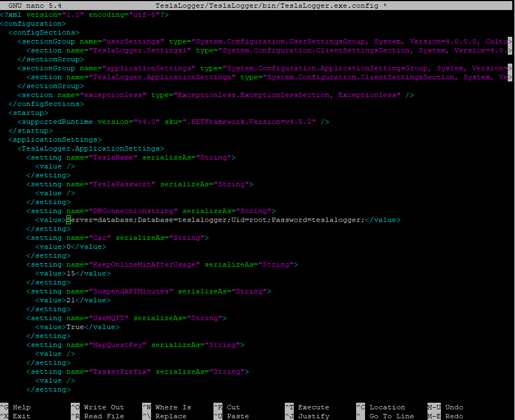Place cursor on the <value>0</value> line

click(71, 247)
